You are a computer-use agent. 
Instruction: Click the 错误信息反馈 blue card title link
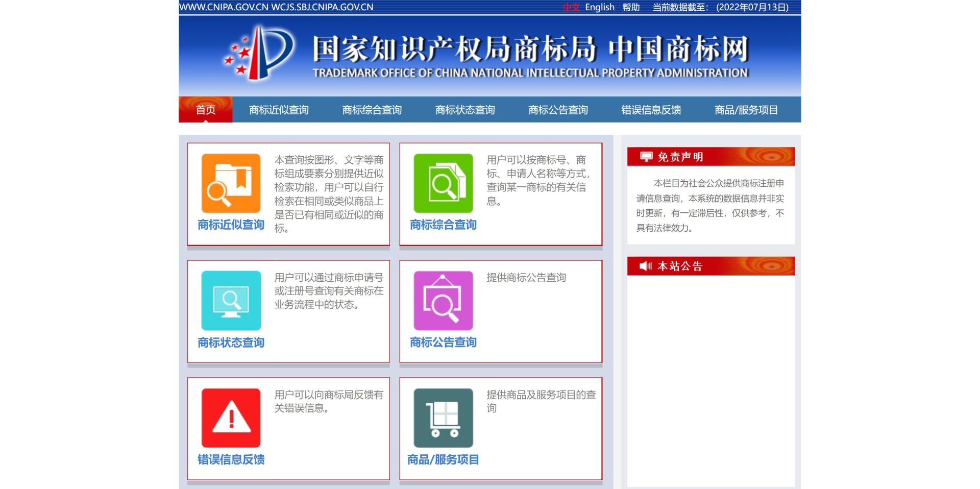coord(231,459)
